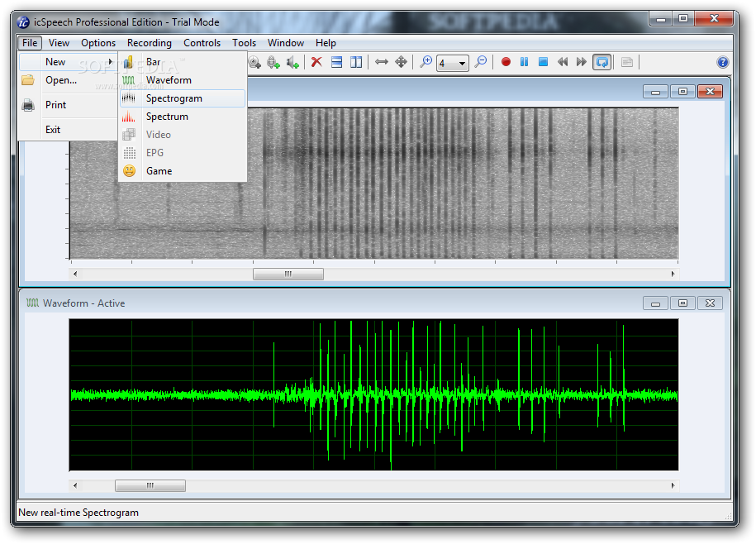Click the horizontal double-arrow icon
756x544 pixels.
tap(382, 62)
